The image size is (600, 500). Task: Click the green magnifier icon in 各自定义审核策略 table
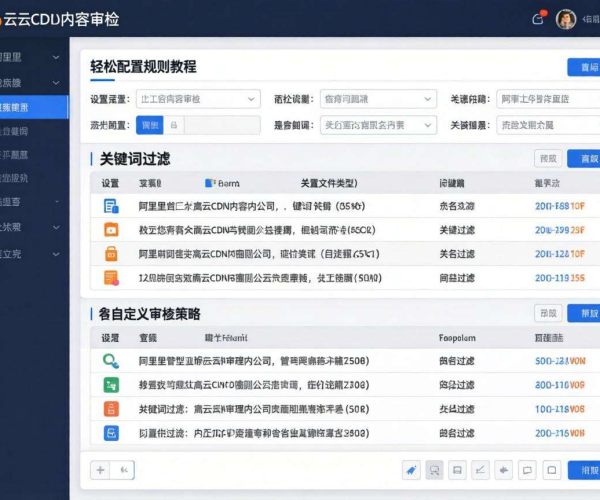[x=111, y=361]
